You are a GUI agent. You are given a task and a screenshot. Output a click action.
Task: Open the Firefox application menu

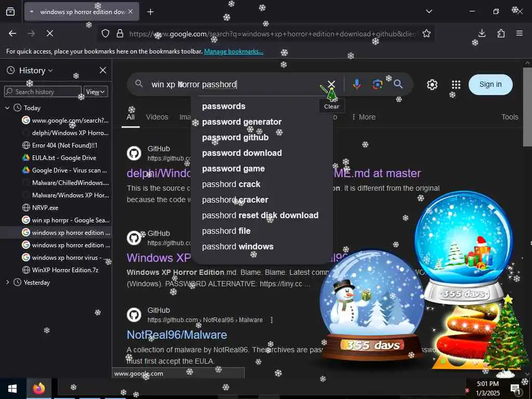click(520, 33)
